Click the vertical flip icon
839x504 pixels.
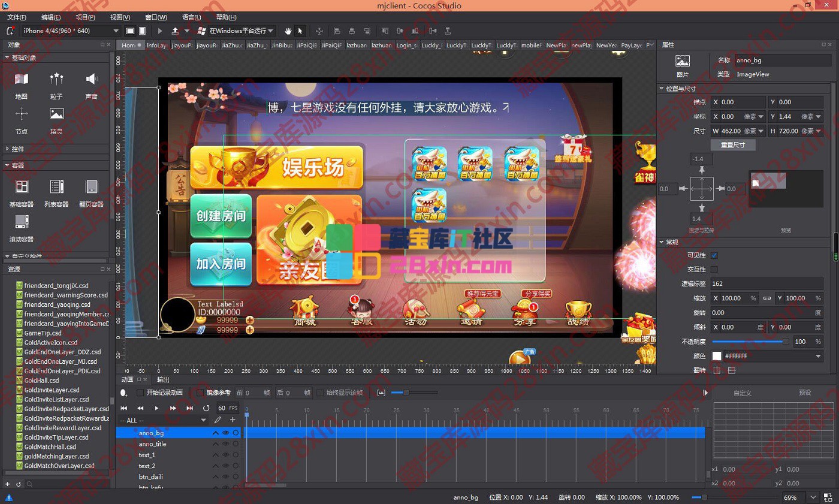(x=731, y=370)
